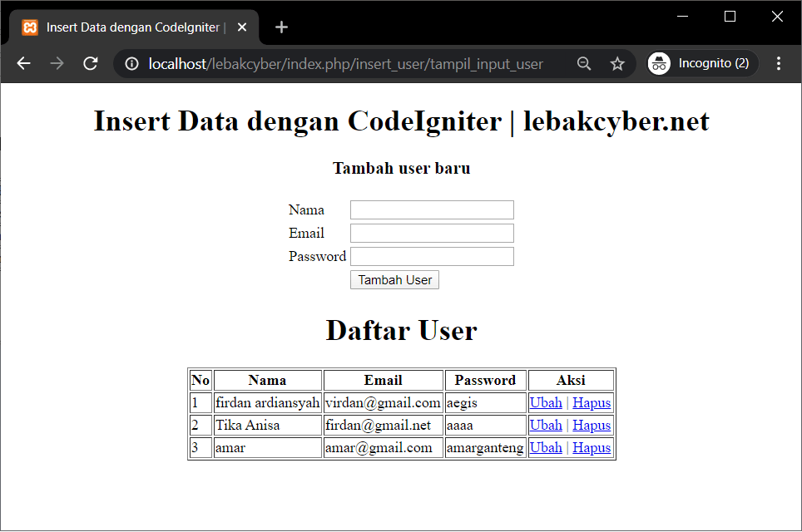Click the 'Email' column header

pos(383,380)
